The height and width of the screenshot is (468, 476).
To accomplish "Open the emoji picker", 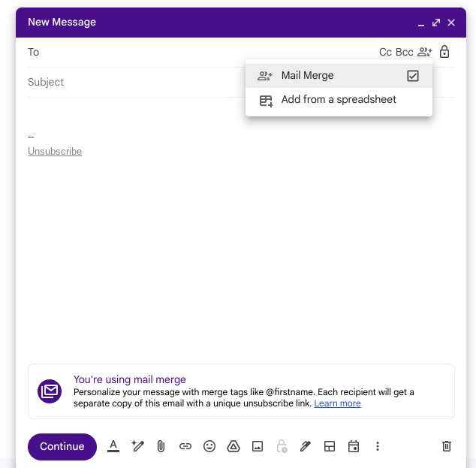I will pos(209,446).
